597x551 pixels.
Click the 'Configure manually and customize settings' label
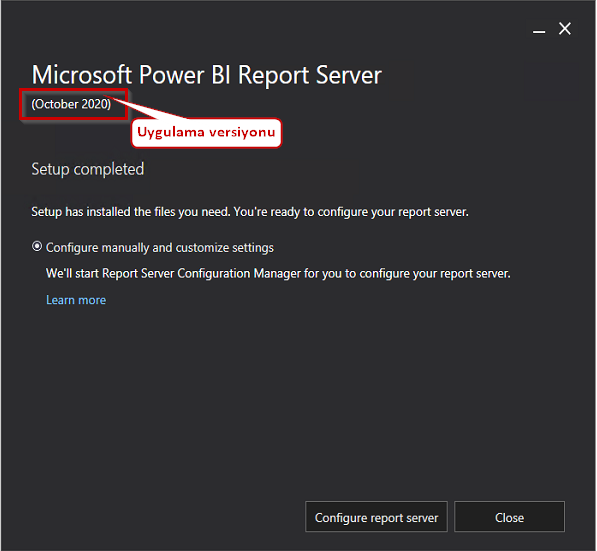coord(160,248)
